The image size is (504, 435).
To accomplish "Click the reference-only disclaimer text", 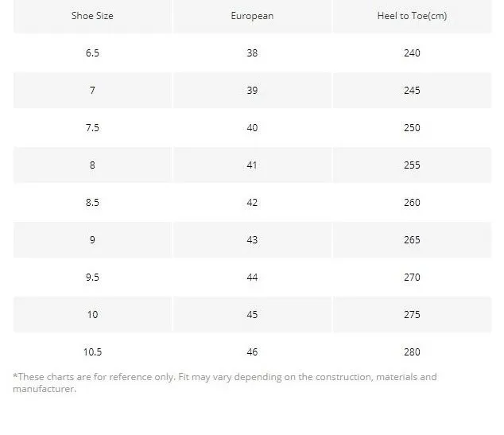I will click(225, 383).
